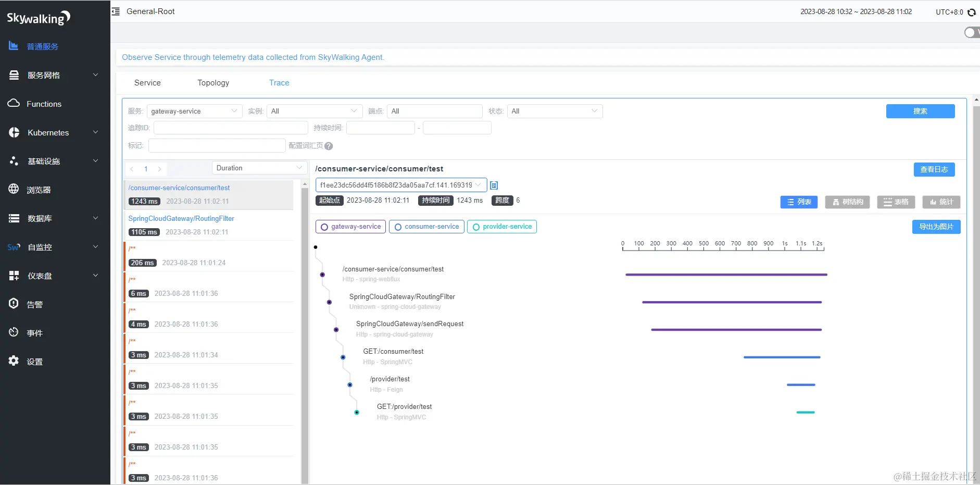Click the 服务网格 layers icon
The height and width of the screenshot is (485, 980).
14,75
